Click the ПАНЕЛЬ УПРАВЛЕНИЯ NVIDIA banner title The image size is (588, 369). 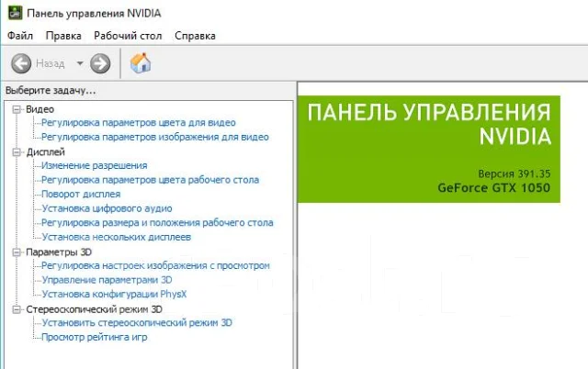[429, 124]
